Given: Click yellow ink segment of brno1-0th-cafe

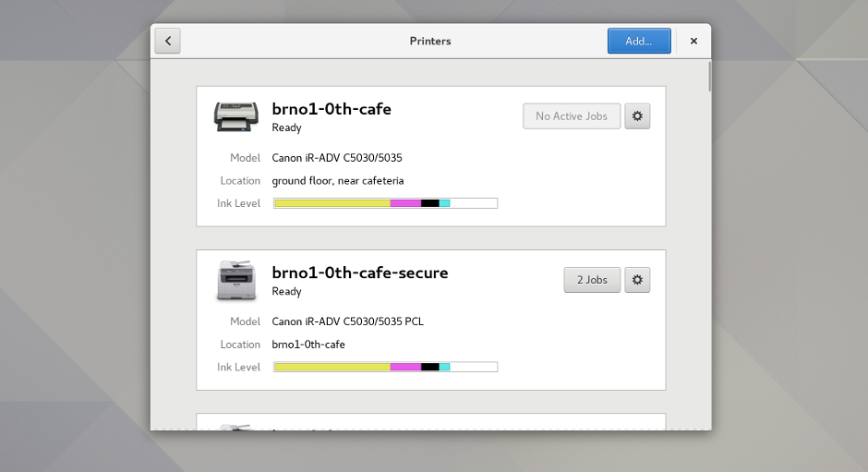Looking at the screenshot, I should pyautogui.click(x=332, y=203).
